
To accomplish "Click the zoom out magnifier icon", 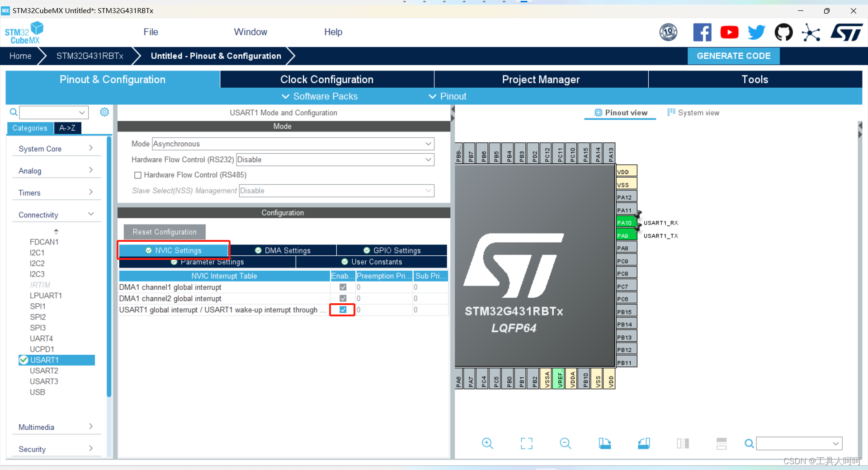I will point(566,443).
